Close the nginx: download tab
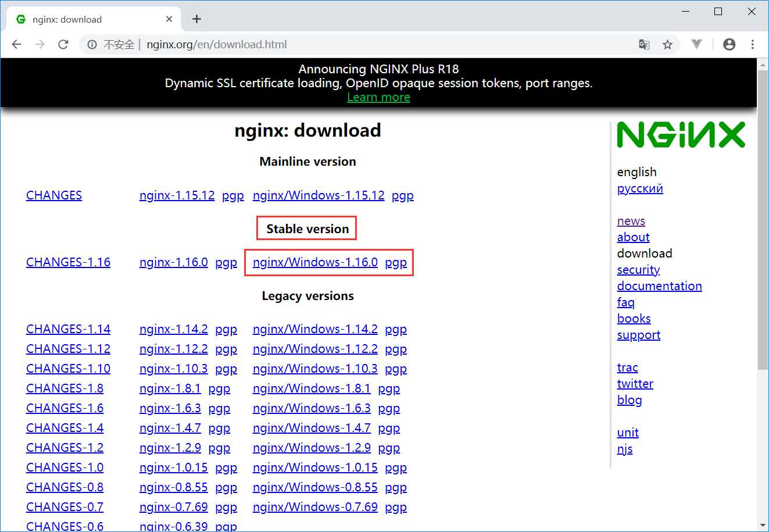 (169, 19)
